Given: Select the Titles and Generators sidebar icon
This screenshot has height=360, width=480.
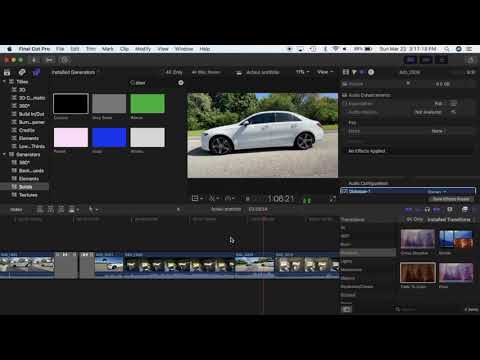Looking at the screenshot, I should (x=36, y=72).
